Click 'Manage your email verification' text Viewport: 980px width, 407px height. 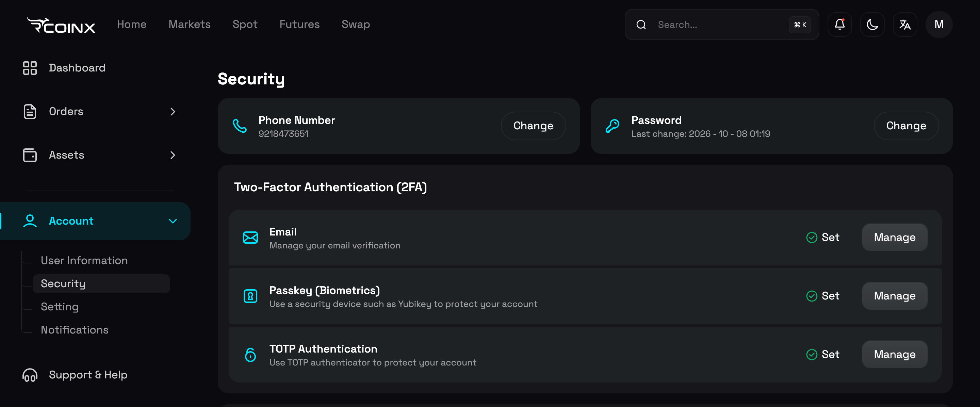(x=335, y=246)
